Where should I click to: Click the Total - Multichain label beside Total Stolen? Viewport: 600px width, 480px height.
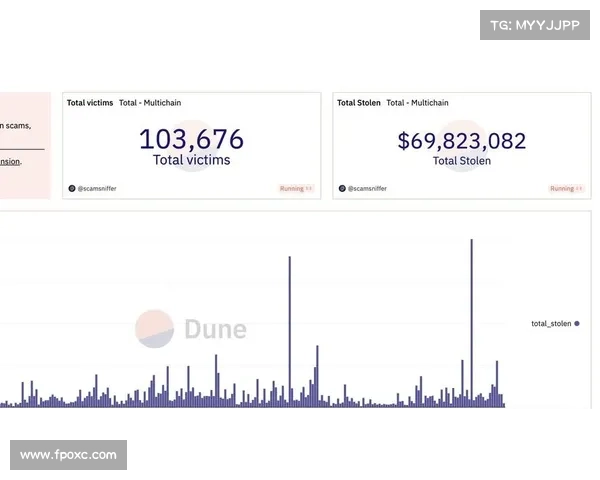point(419,103)
